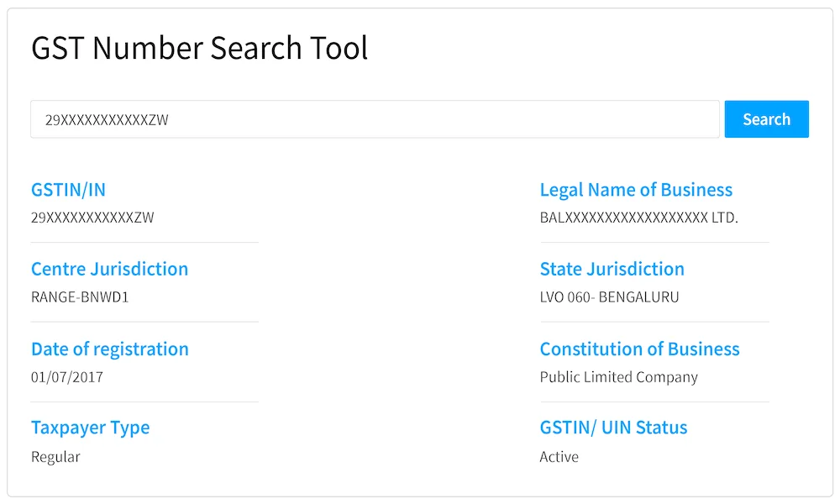840x504 pixels.
Task: Select the Active status value
Action: point(559,457)
